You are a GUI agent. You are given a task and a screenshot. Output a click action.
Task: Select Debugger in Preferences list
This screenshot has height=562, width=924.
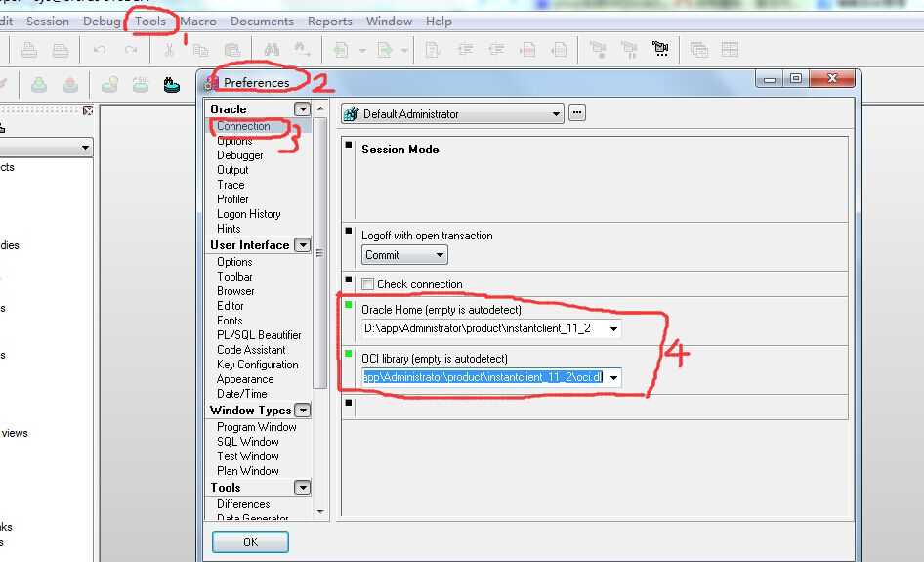coord(240,155)
